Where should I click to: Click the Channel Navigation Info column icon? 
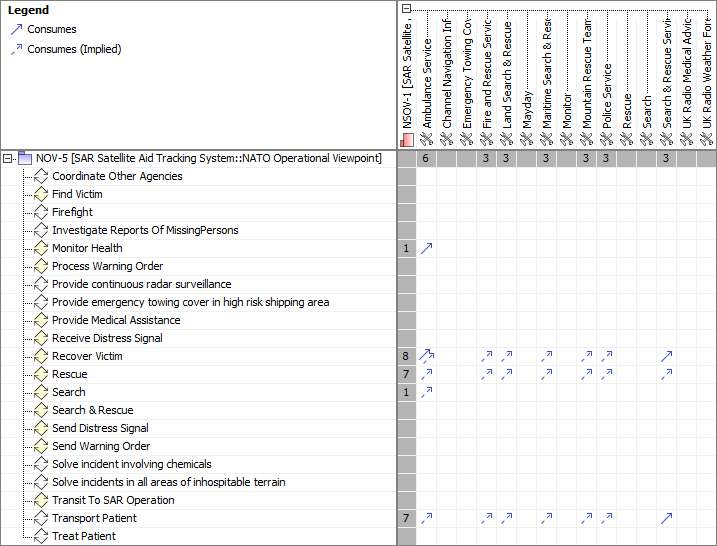click(446, 139)
